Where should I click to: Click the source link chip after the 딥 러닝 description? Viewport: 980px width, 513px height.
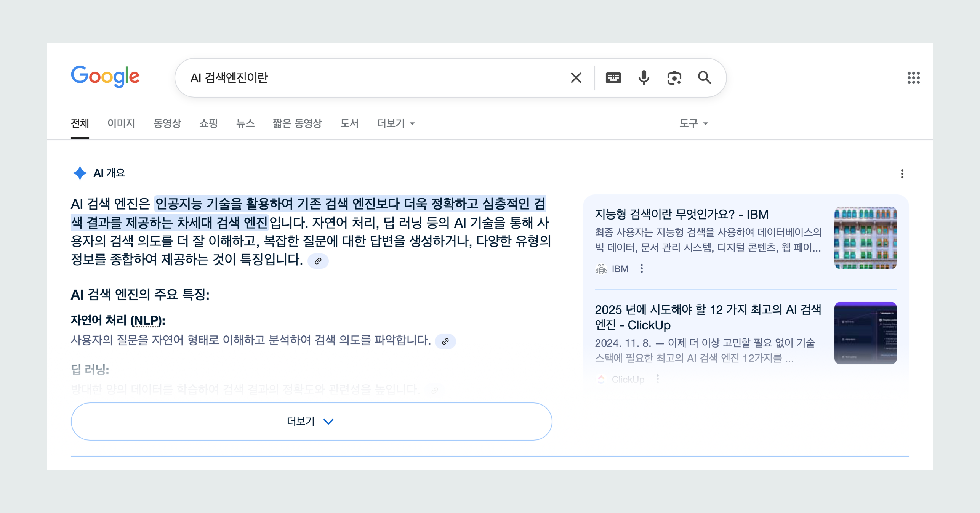[x=435, y=390]
